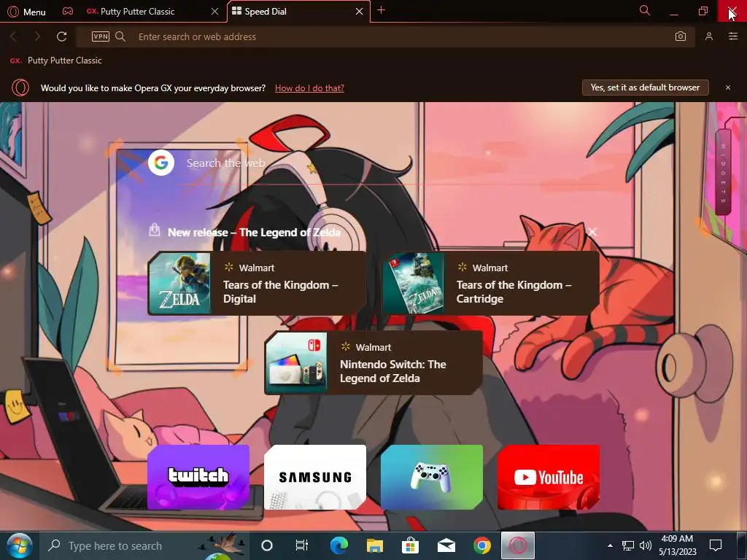Open the game controller speed dial tile
The width and height of the screenshot is (747, 560).
(432, 477)
